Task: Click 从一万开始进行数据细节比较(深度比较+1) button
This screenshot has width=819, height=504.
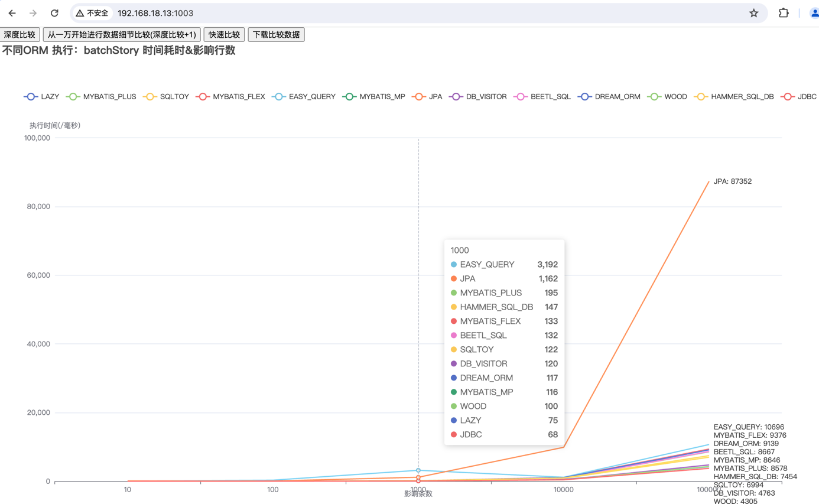Action: point(122,35)
